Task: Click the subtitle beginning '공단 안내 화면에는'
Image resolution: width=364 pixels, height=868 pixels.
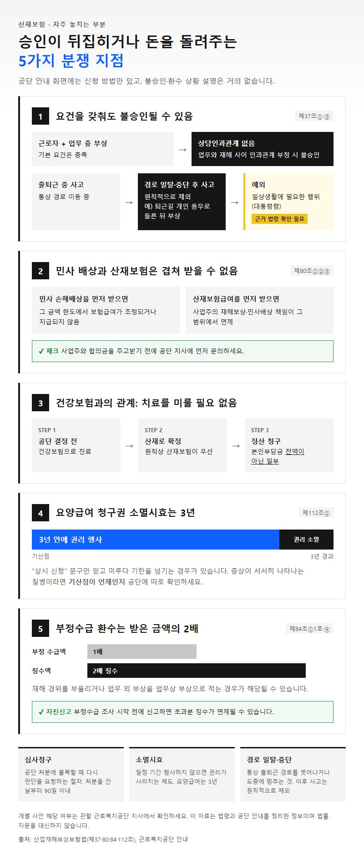Action: pos(147,81)
